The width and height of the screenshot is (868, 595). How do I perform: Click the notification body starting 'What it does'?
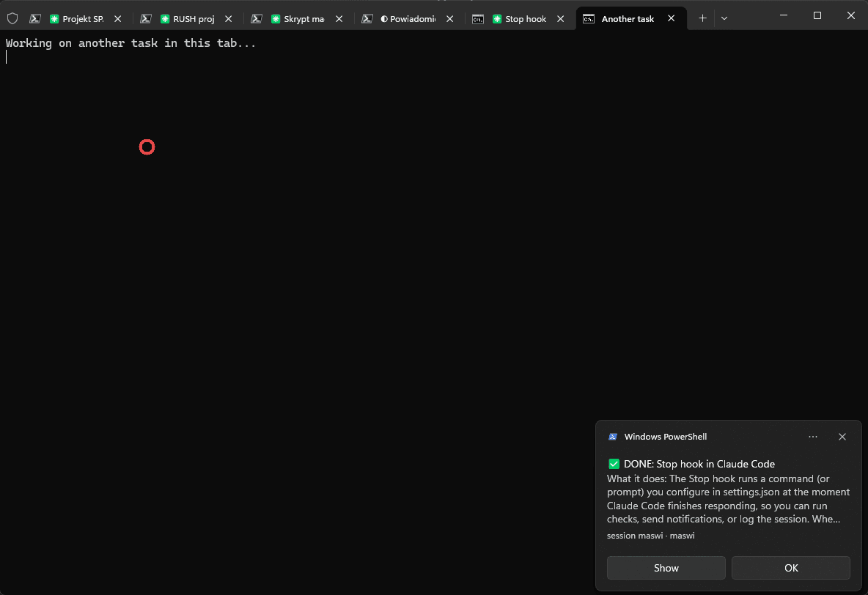pos(728,499)
